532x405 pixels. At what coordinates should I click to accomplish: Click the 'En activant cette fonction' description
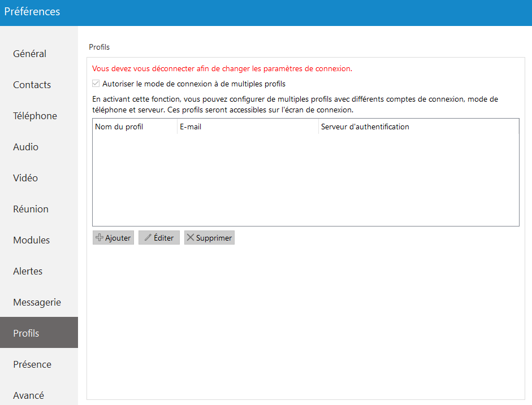[295, 104]
